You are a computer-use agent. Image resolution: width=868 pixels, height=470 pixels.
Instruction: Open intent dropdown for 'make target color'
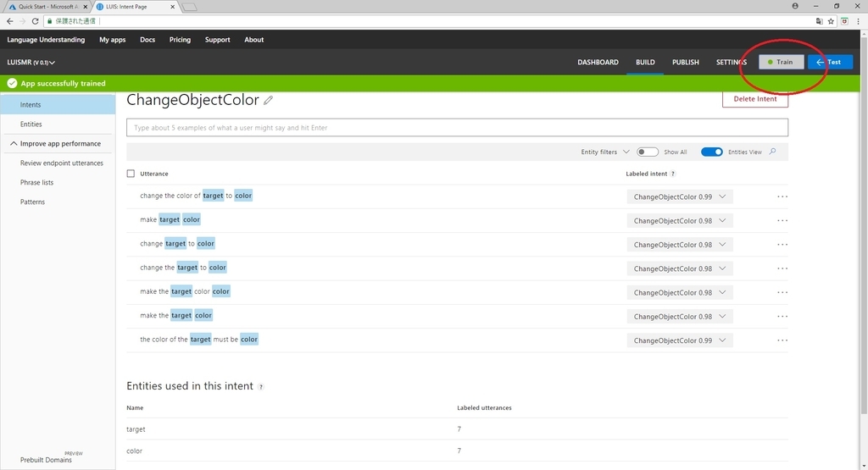(x=680, y=221)
